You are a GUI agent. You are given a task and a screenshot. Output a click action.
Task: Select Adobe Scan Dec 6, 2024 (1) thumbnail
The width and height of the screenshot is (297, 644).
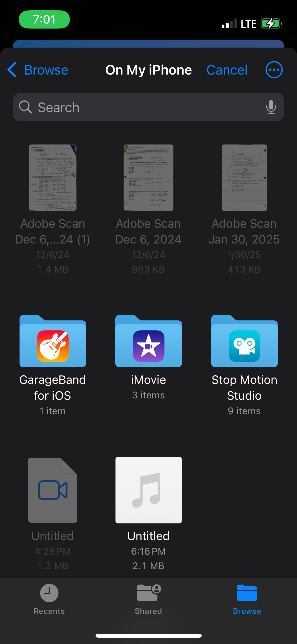coord(53,177)
